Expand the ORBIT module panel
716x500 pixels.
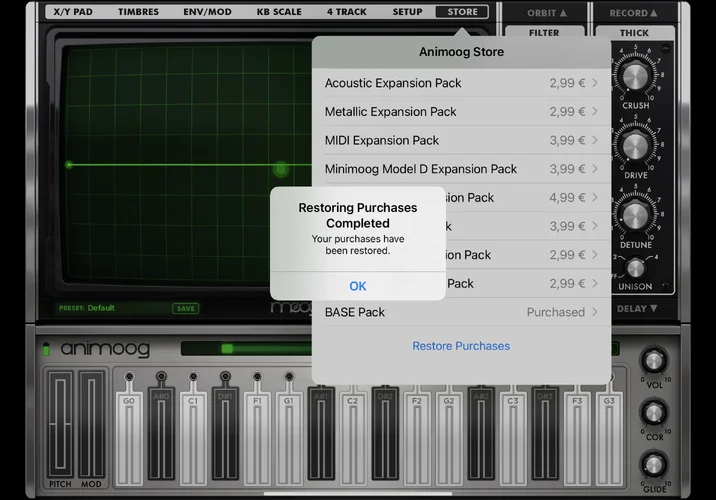coord(544,13)
